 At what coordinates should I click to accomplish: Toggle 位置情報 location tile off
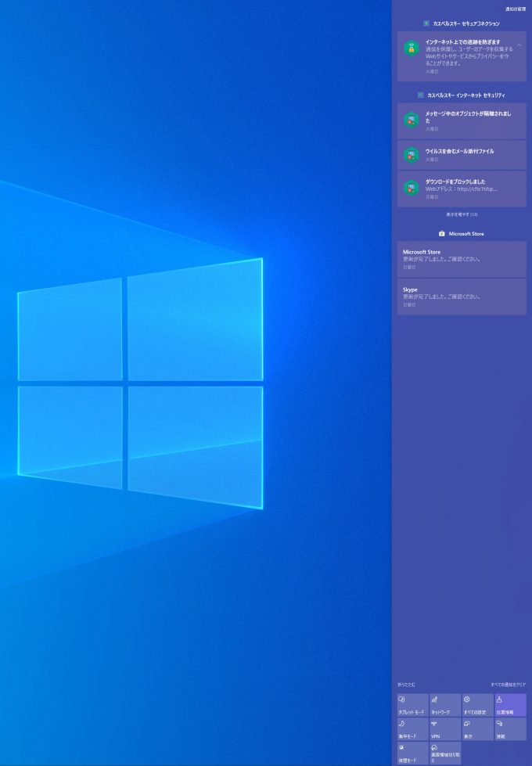[511, 705]
